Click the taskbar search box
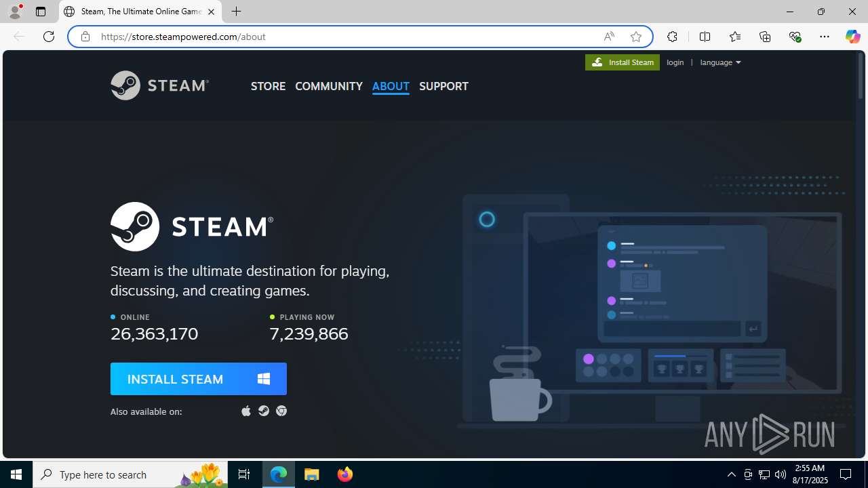This screenshot has height=488, width=868. coord(131,474)
